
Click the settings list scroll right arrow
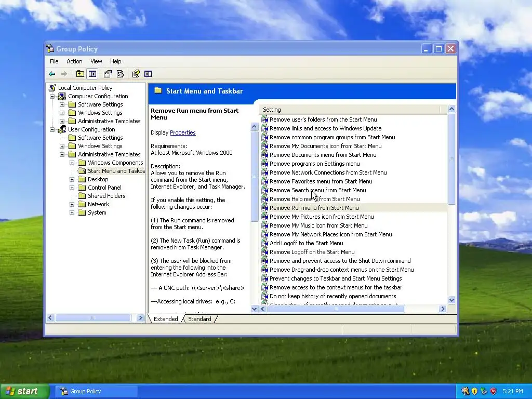tap(443, 309)
